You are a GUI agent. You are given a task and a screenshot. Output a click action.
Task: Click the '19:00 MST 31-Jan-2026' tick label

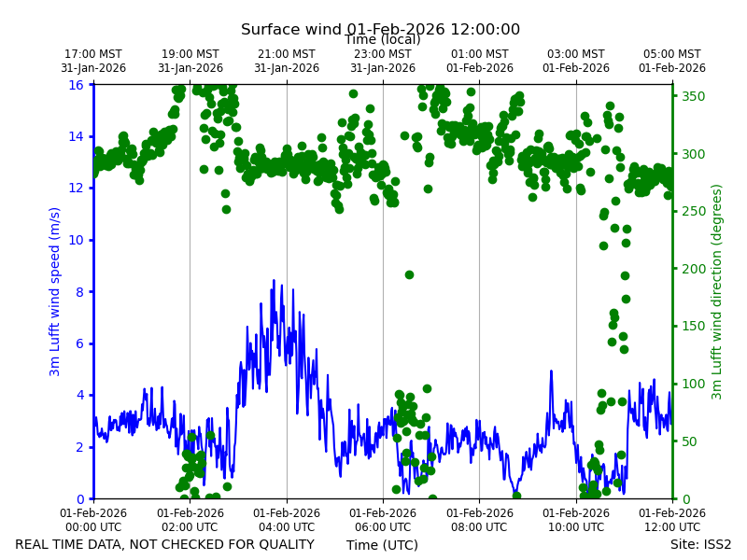[x=190, y=61]
